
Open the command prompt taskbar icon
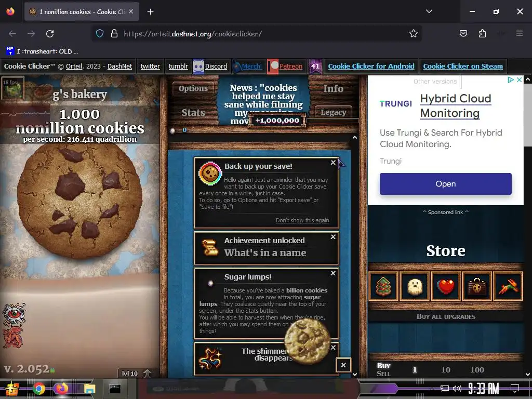[x=115, y=389]
